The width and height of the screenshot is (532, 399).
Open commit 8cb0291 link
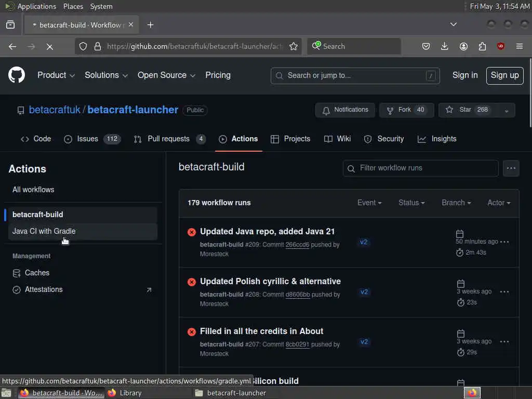click(297, 344)
